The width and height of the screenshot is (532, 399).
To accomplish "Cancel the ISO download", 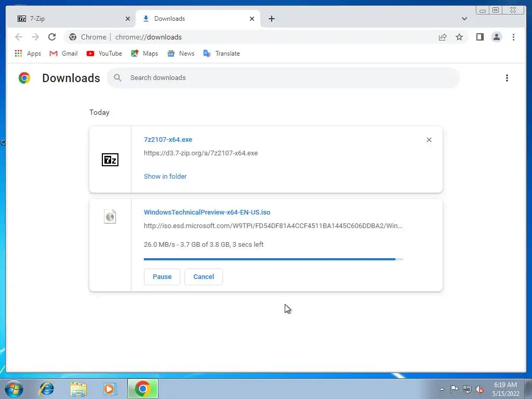I will coord(204,277).
